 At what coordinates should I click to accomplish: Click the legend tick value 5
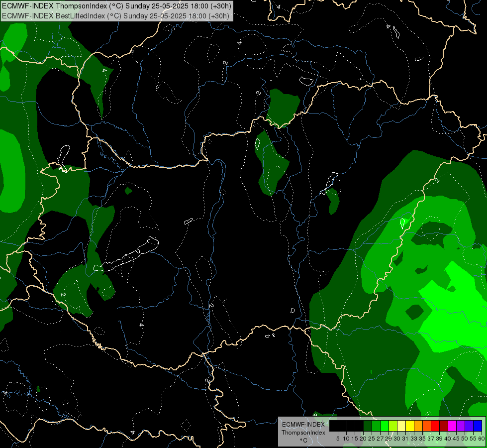[x=338, y=439]
